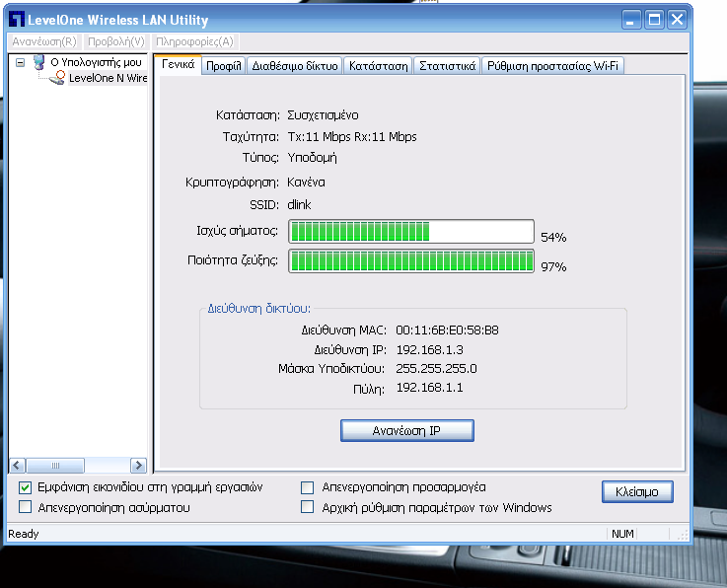727x588 pixels.
Task: Click the gateway value 192.168.1.1
Action: 429,388
